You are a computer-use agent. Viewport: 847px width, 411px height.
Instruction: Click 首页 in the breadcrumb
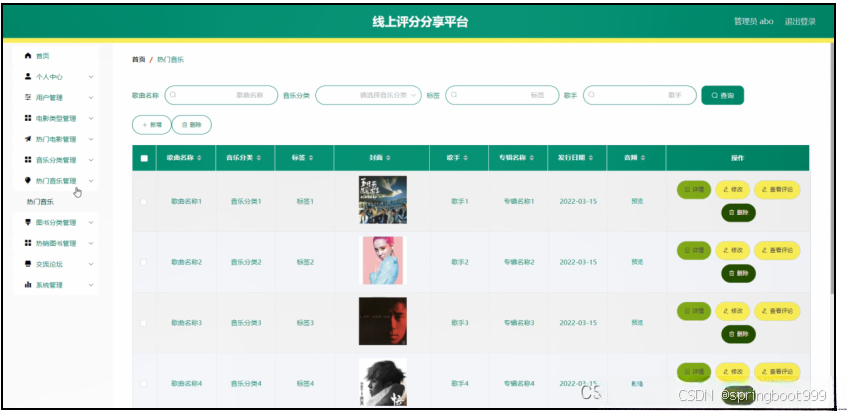[x=139, y=59]
